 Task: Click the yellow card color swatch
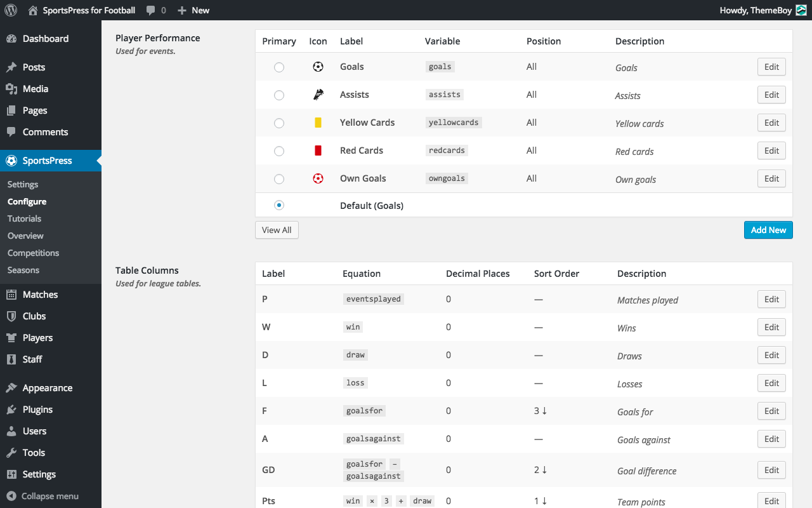pyautogui.click(x=318, y=123)
